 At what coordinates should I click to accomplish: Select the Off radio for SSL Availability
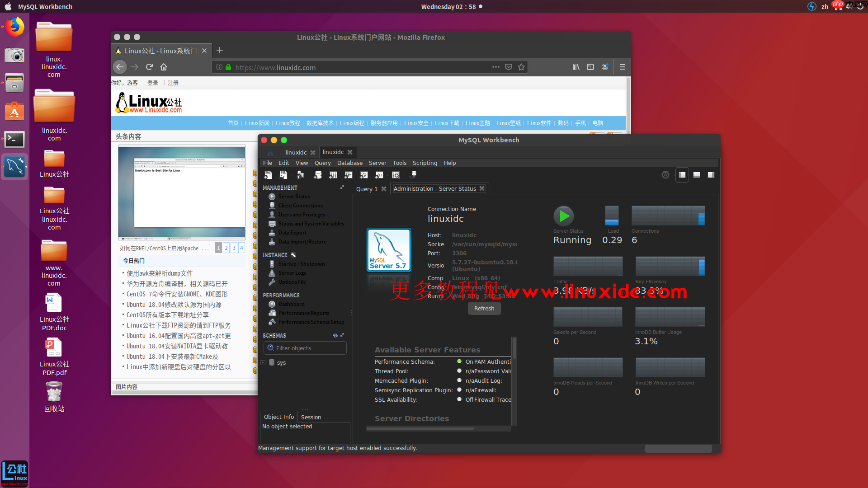click(x=459, y=399)
